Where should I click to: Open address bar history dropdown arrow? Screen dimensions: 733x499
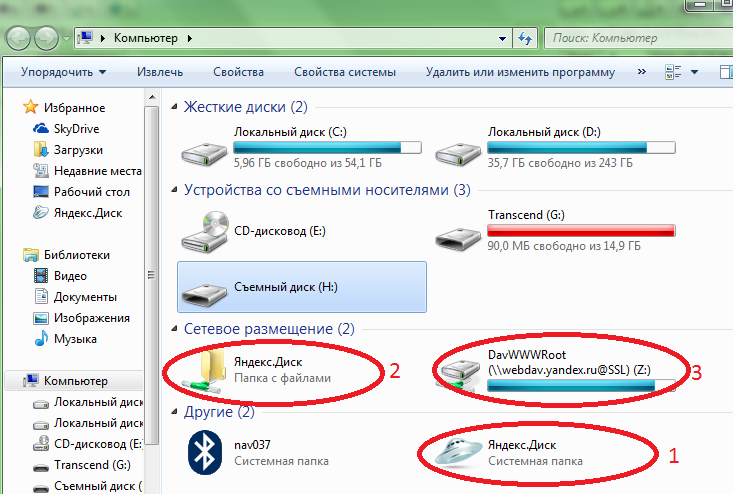point(503,39)
